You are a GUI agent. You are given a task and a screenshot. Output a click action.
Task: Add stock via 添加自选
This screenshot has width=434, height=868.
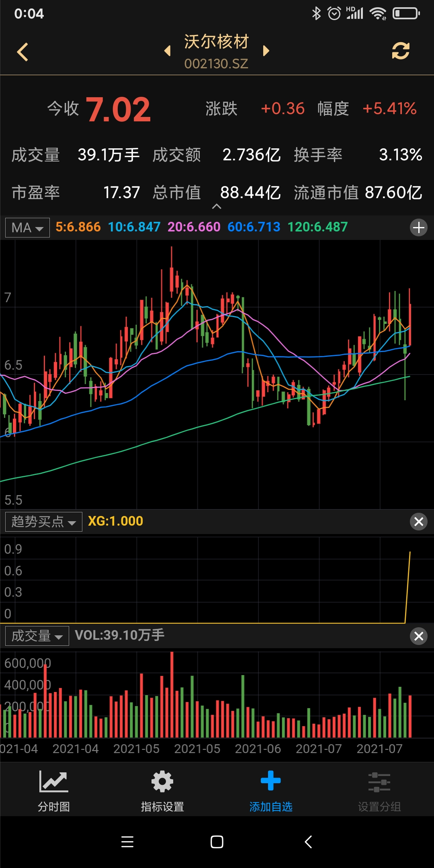271,791
